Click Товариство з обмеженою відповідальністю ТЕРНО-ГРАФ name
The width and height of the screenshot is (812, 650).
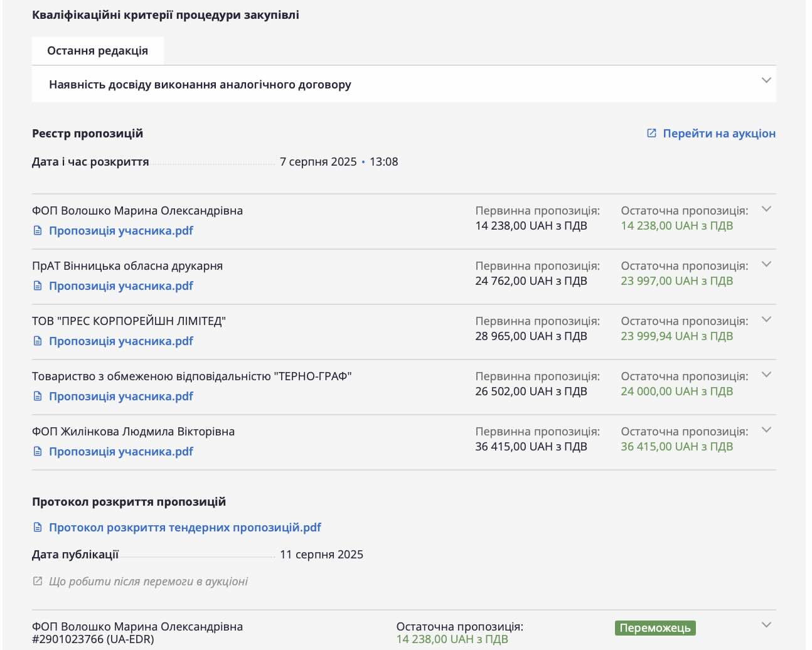[x=192, y=376]
